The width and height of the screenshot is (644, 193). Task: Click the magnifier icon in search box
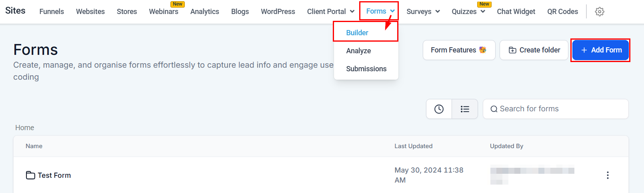[x=494, y=109]
